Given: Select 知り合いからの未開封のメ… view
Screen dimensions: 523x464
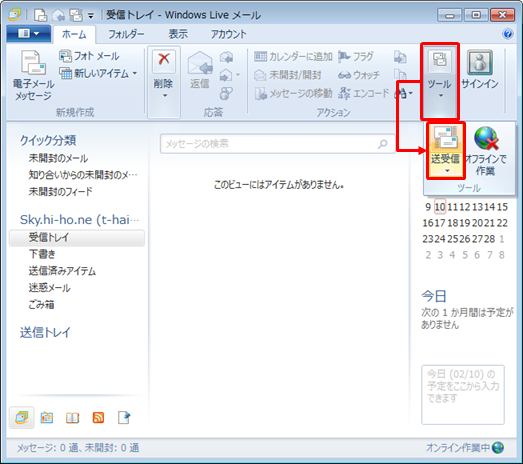Looking at the screenshot, I should tap(83, 174).
